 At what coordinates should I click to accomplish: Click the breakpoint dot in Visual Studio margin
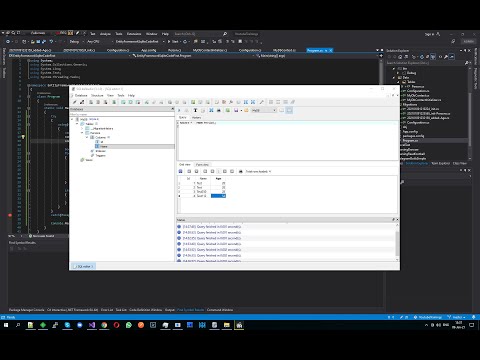(x=10, y=215)
